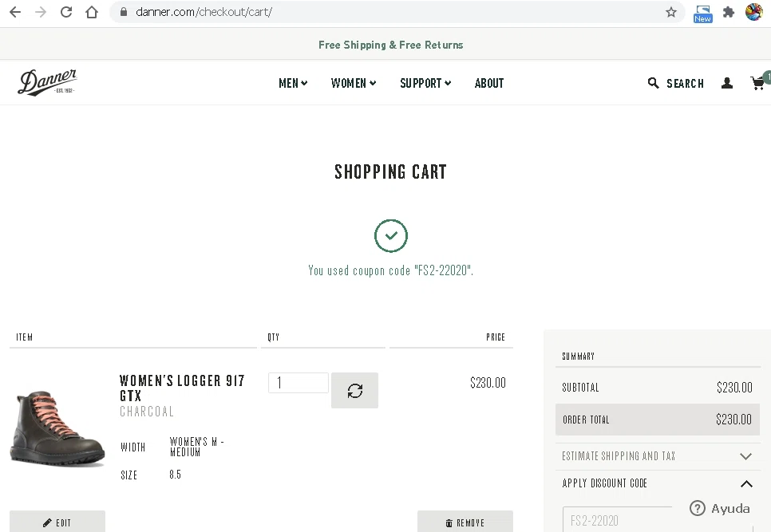Click the coupon code confirmation message
This screenshot has width=771, height=532.
(391, 270)
